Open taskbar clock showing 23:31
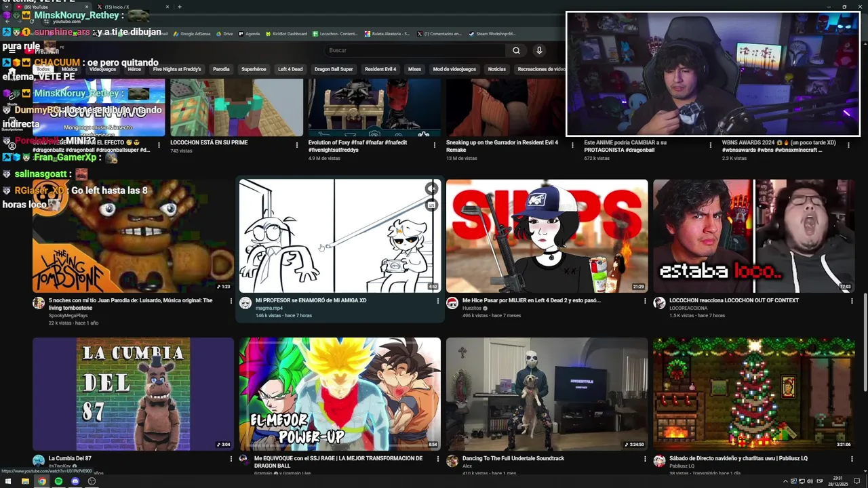This screenshot has height=488, width=868. pos(837,481)
